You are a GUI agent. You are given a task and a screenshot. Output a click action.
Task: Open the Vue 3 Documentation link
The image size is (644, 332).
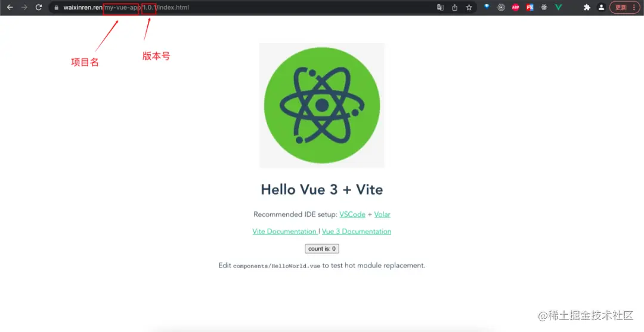click(357, 231)
